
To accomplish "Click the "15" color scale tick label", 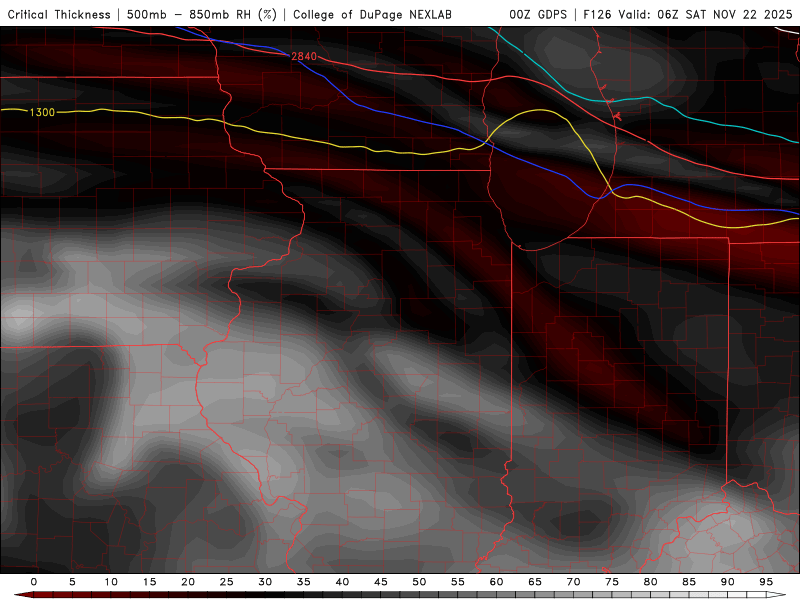I will (x=149, y=582).
